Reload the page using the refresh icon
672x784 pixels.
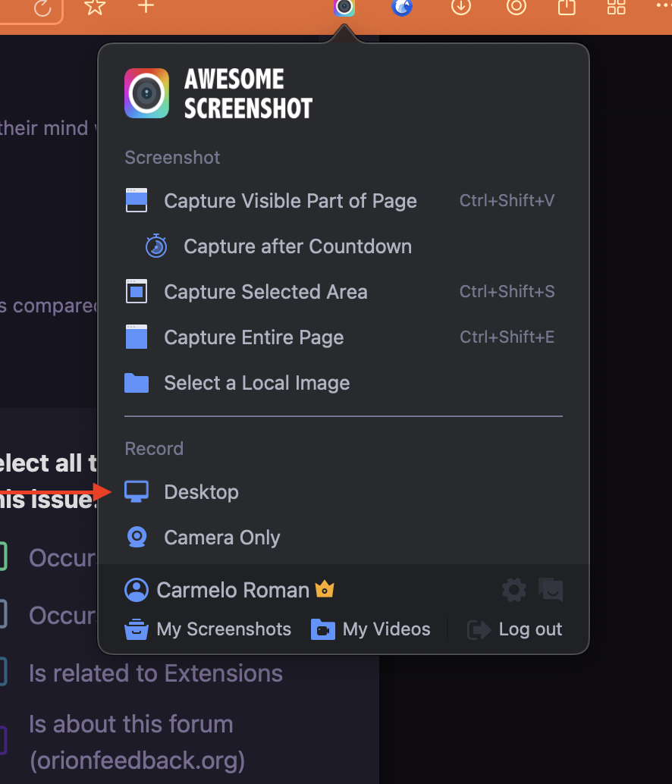point(43,8)
